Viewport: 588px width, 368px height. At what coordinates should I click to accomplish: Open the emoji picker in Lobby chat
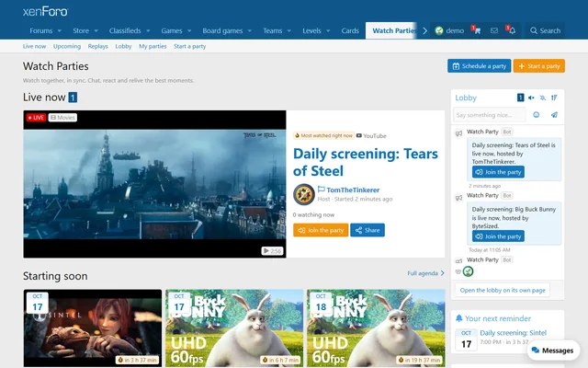pyautogui.click(x=537, y=115)
